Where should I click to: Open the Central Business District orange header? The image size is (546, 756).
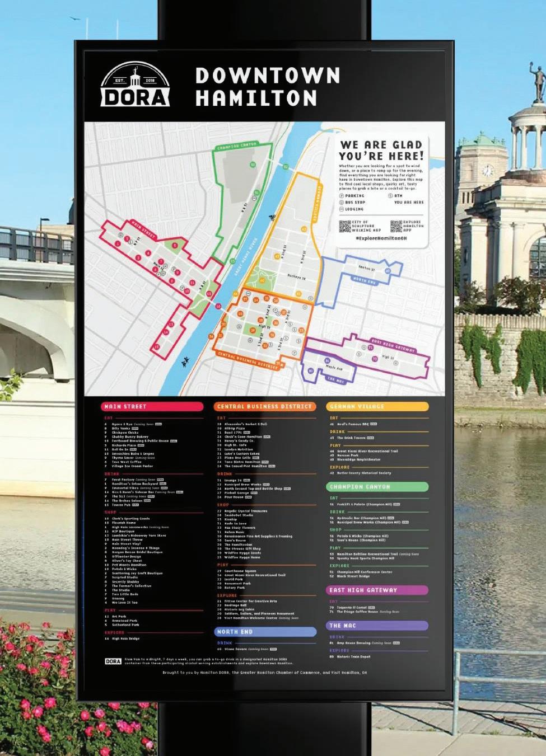[x=265, y=406]
